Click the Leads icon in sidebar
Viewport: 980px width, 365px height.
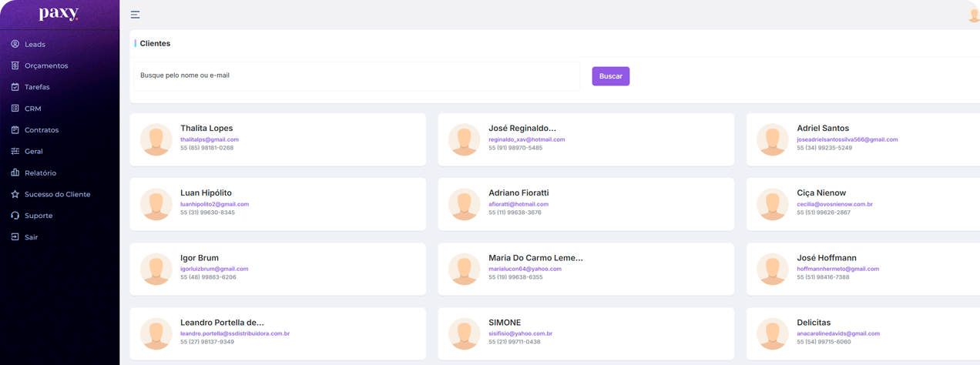click(15, 44)
